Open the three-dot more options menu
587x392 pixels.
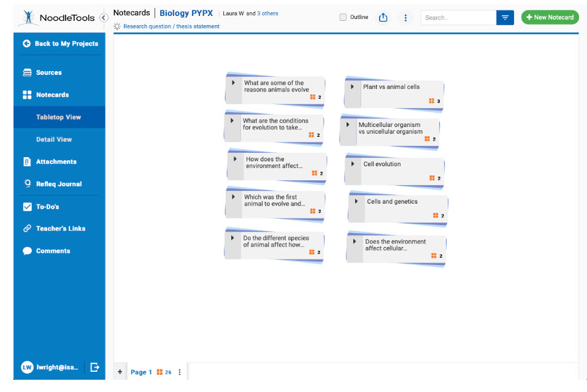(x=405, y=18)
